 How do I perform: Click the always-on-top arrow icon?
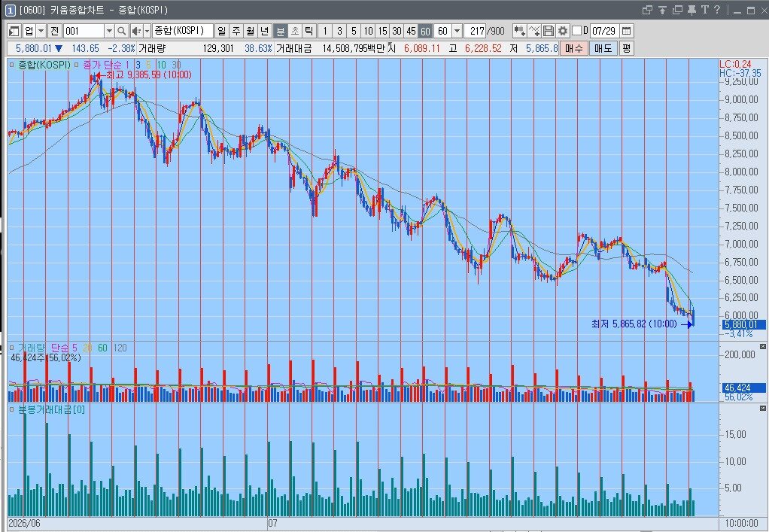(x=663, y=10)
